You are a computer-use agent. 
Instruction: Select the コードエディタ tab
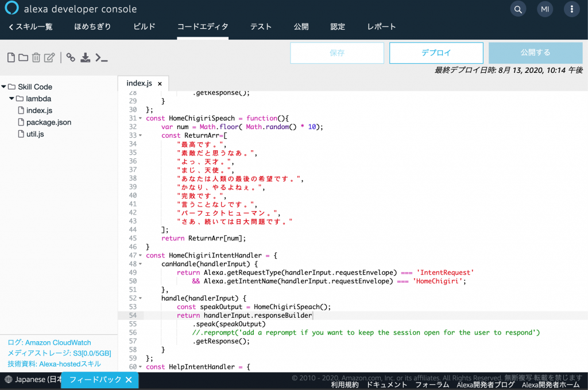pos(203,26)
